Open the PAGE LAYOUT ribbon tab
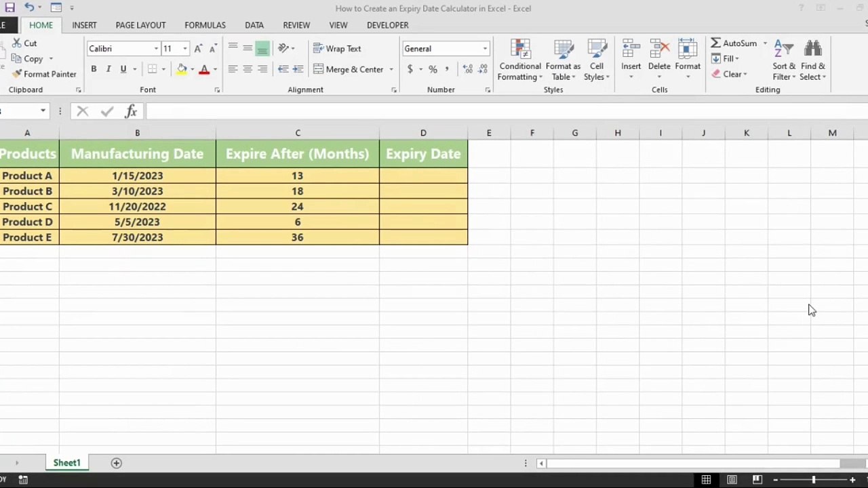 [x=140, y=25]
